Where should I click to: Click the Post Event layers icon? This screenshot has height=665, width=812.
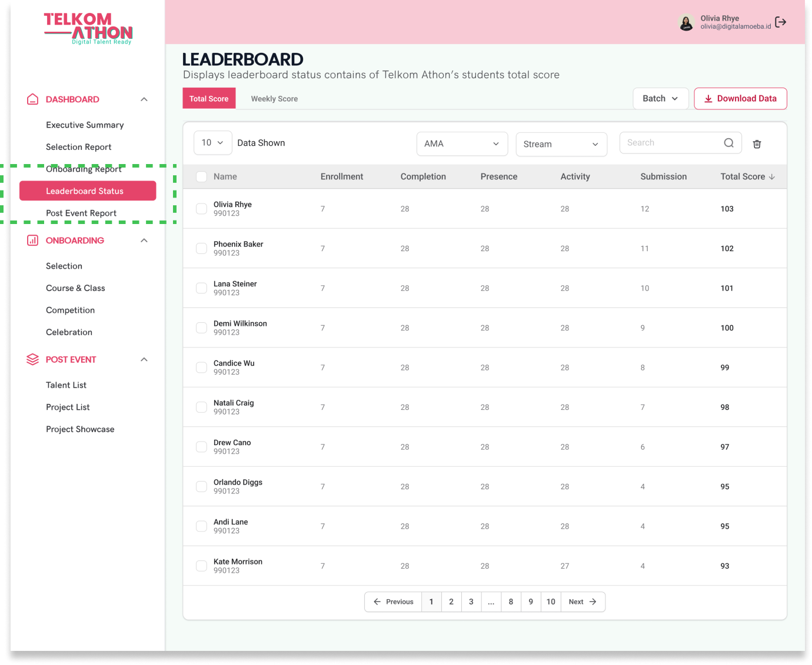click(x=33, y=359)
